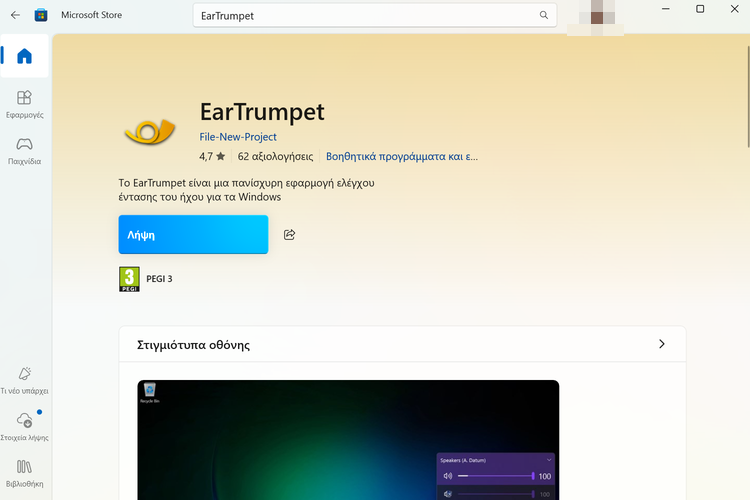Screen dimensions: 750x500
Task: Click the search magnifier icon
Action: (x=544, y=15)
